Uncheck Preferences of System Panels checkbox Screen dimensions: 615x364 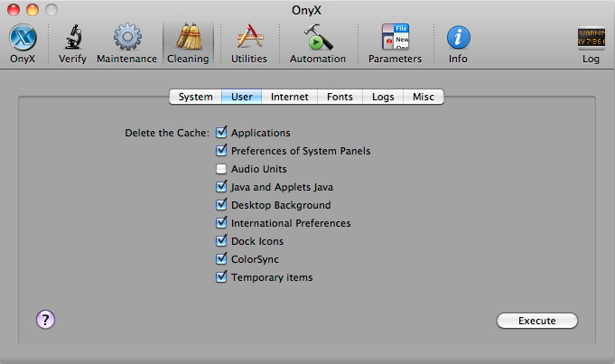(x=221, y=150)
